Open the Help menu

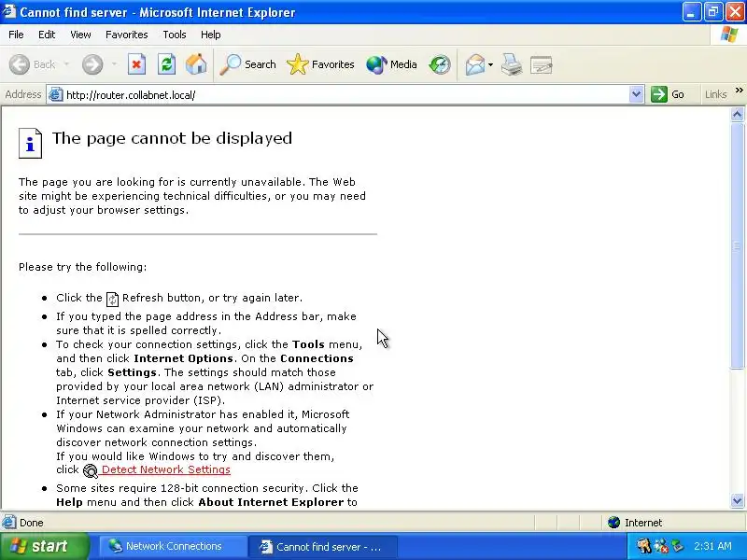point(211,35)
